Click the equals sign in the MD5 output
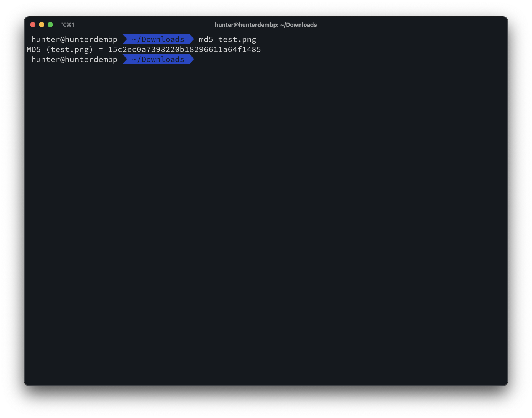Screen dimensions: 532x418 point(101,49)
